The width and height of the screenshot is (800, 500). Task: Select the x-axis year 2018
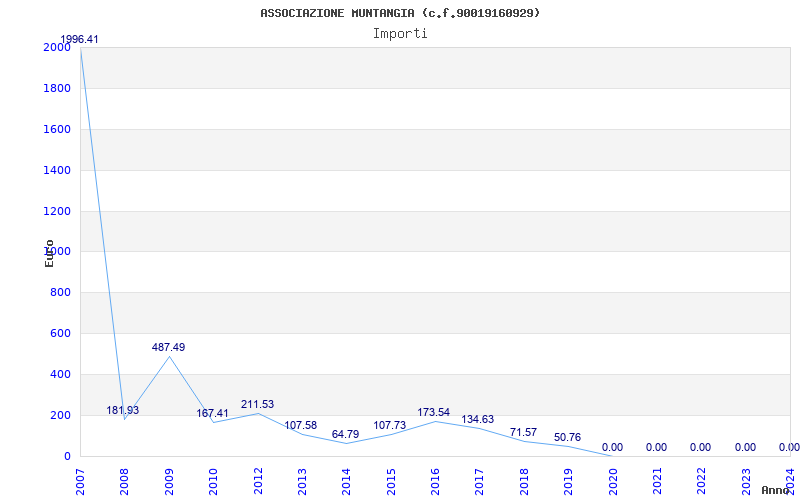click(x=524, y=481)
